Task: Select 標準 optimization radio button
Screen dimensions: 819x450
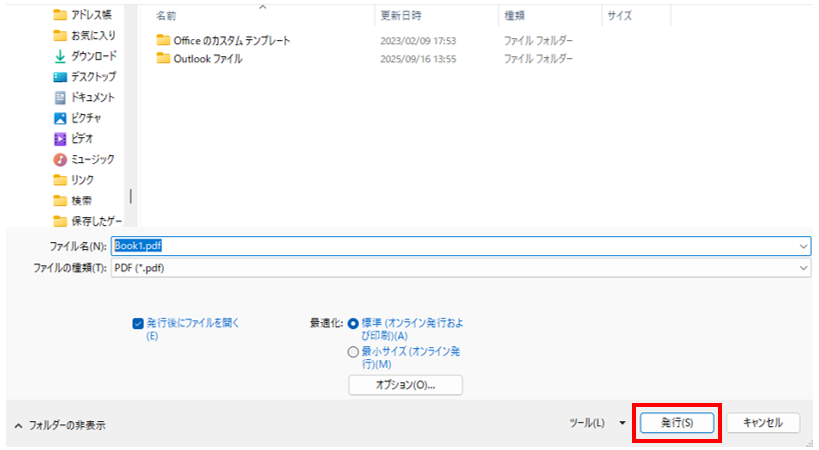Action: (353, 324)
